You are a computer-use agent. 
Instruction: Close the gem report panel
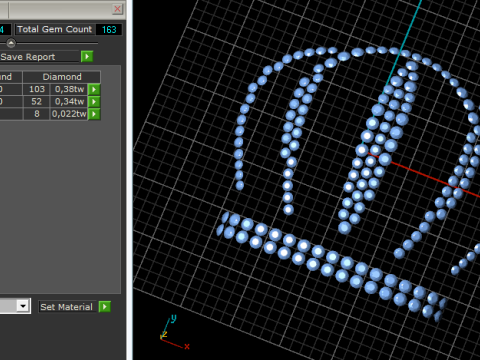117,9
